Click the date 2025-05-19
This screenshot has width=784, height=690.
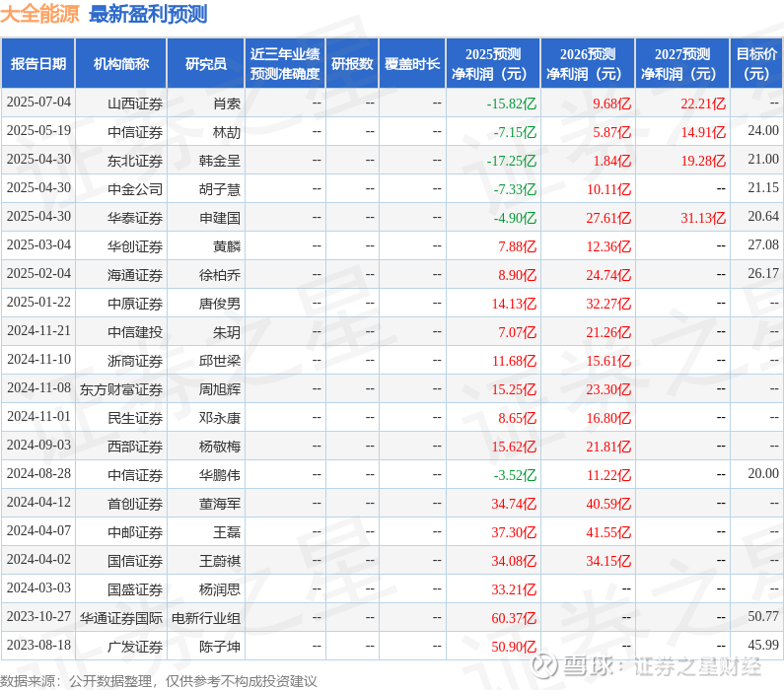click(x=38, y=131)
